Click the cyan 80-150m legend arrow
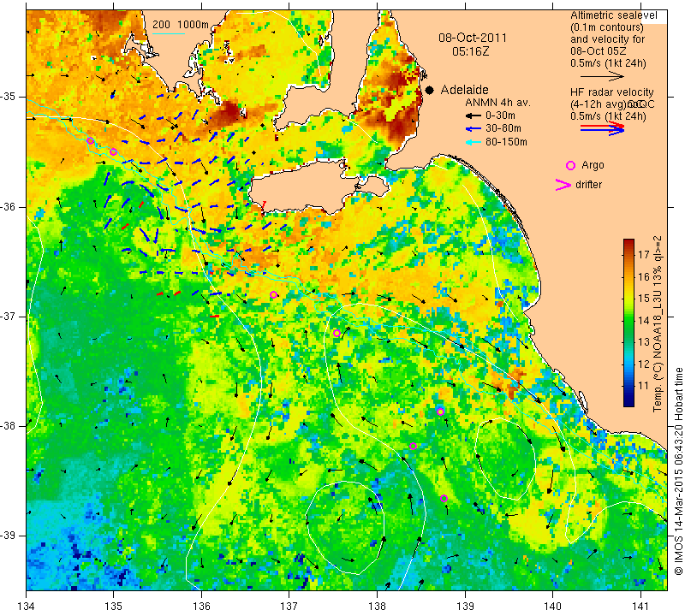This screenshot has height=616, width=685. click(x=473, y=142)
